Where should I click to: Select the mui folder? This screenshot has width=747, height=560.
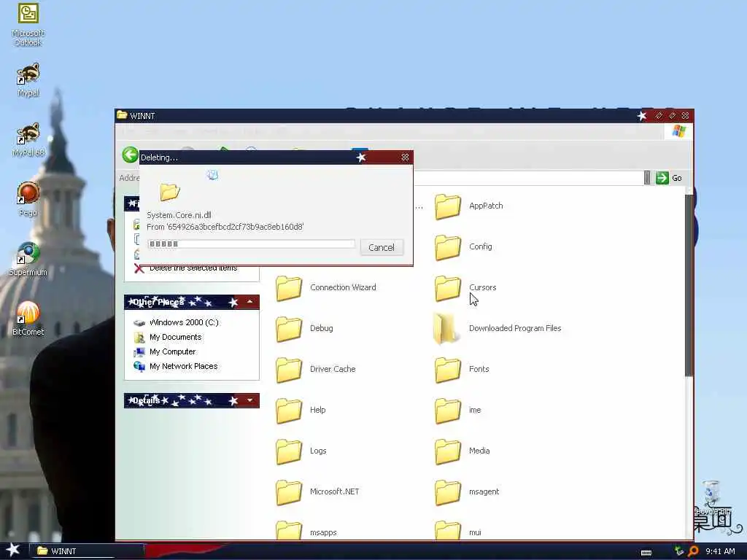(x=458, y=531)
